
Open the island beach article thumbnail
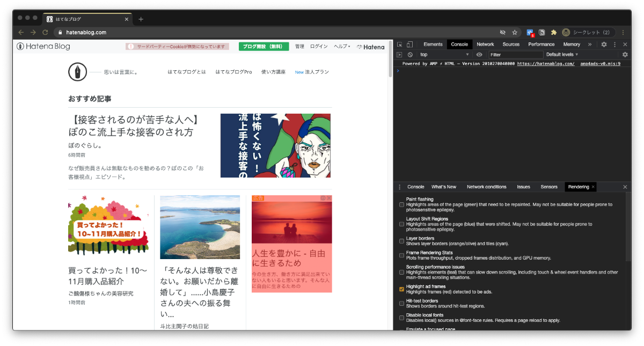click(200, 227)
